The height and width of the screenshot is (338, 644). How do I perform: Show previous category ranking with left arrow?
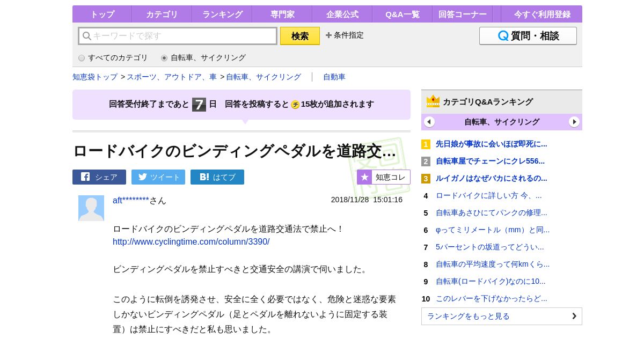(x=429, y=122)
